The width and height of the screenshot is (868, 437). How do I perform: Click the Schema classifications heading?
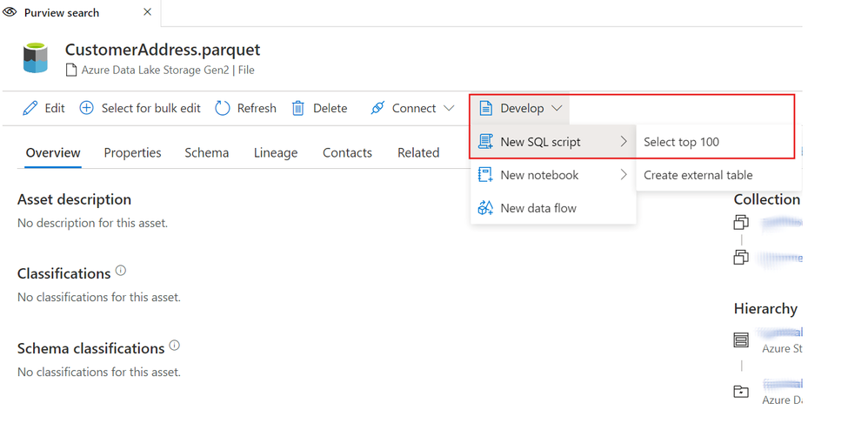[90, 348]
